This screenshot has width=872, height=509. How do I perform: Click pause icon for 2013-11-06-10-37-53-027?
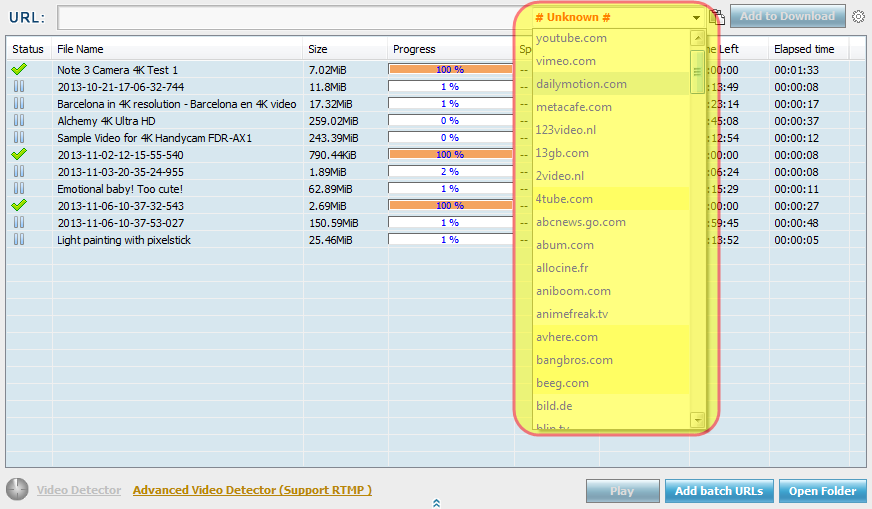(19, 222)
